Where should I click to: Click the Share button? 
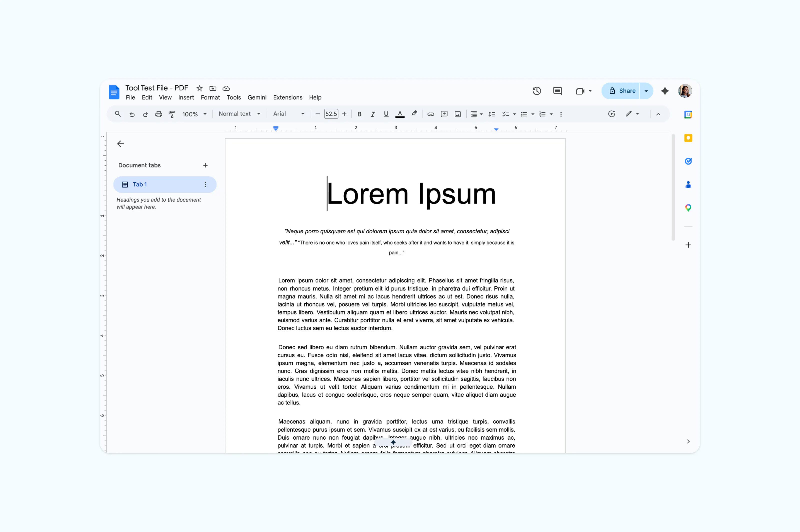click(x=621, y=91)
